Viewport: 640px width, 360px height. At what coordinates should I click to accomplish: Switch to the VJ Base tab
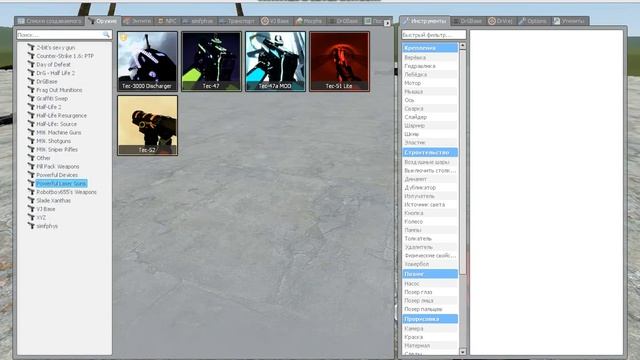tap(275, 21)
